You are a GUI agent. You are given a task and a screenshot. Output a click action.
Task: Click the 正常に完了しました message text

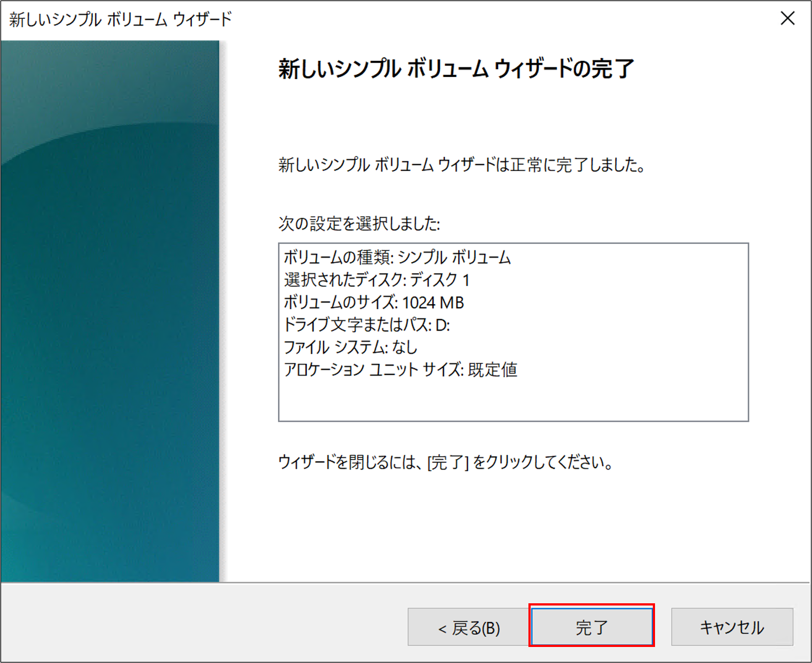tap(462, 165)
